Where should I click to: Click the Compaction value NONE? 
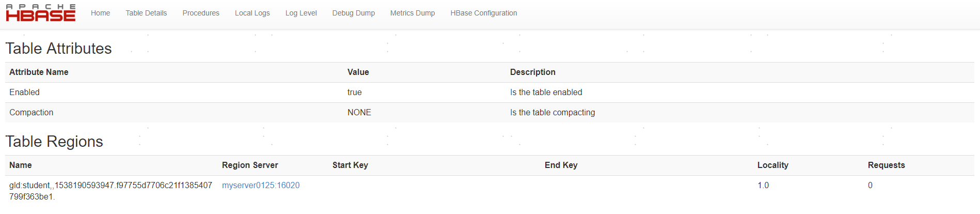[x=359, y=112]
